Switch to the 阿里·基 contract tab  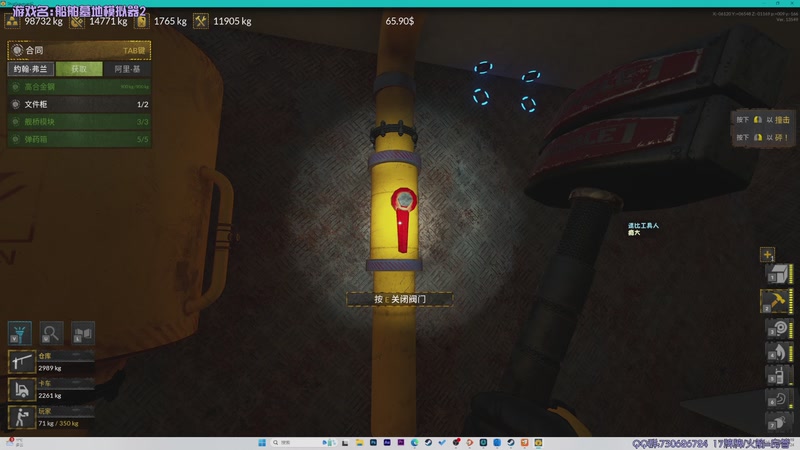pyautogui.click(x=127, y=69)
